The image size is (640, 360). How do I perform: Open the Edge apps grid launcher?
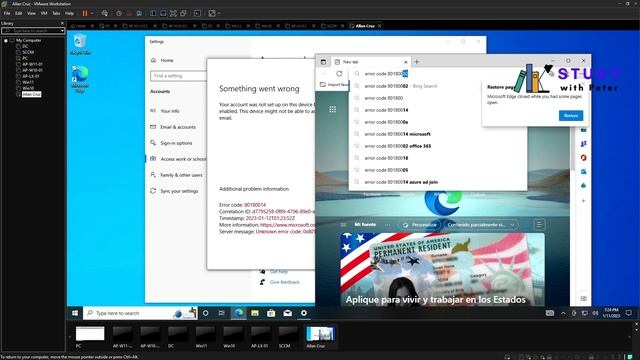pyautogui.click(x=333, y=109)
